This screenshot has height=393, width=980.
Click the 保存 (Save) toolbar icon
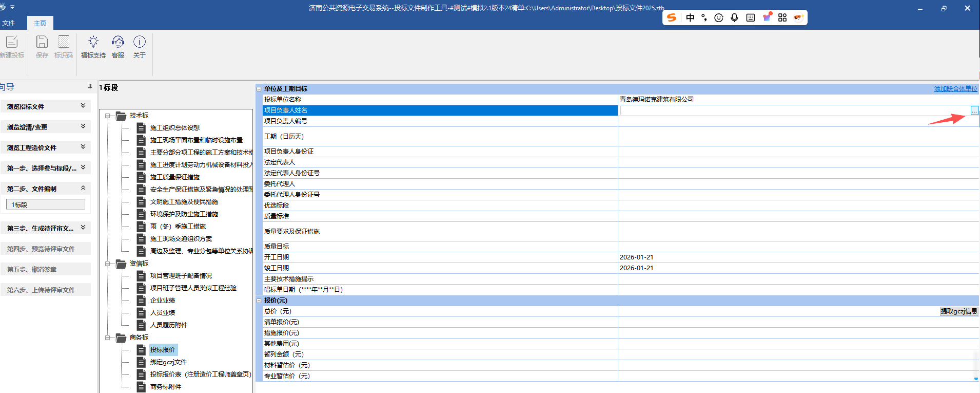pos(42,42)
